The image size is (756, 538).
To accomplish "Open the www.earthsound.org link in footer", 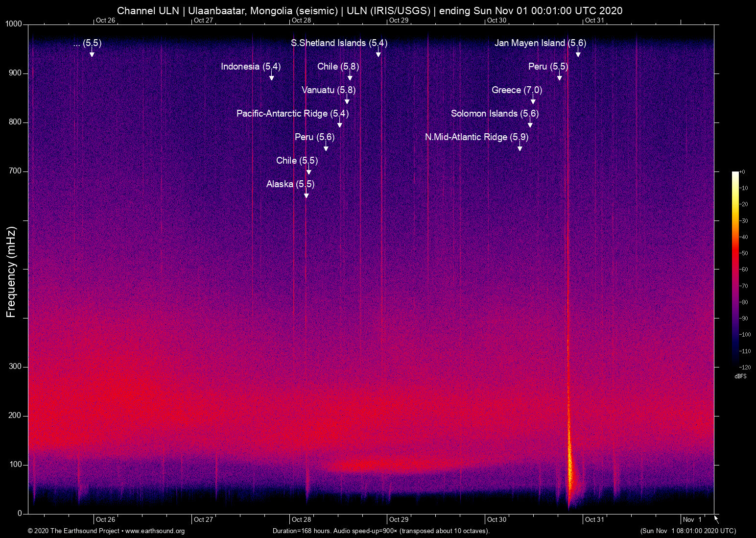I will click(155, 531).
